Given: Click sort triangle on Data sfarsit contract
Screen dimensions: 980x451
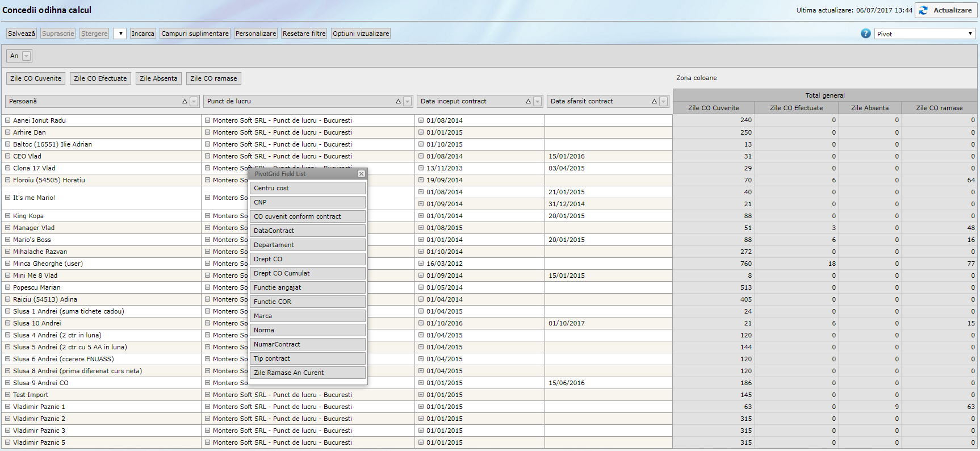Looking at the screenshot, I should pos(654,102).
